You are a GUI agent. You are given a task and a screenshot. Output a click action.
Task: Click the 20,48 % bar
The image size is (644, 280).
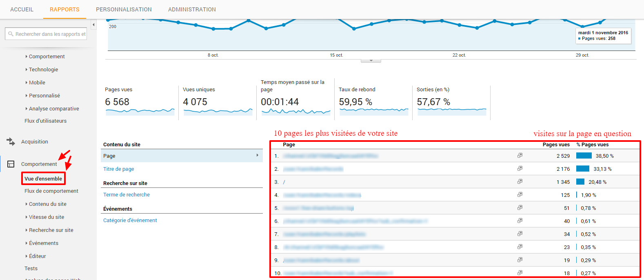(x=580, y=181)
